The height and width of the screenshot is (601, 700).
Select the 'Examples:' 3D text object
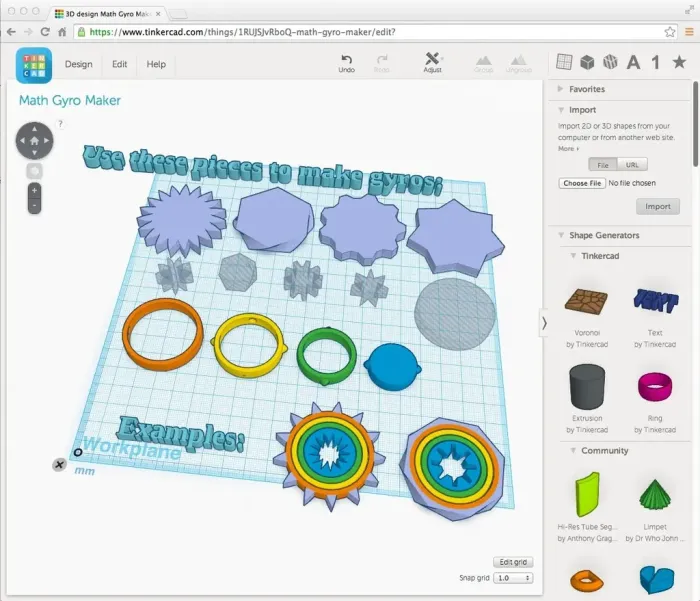click(x=180, y=434)
